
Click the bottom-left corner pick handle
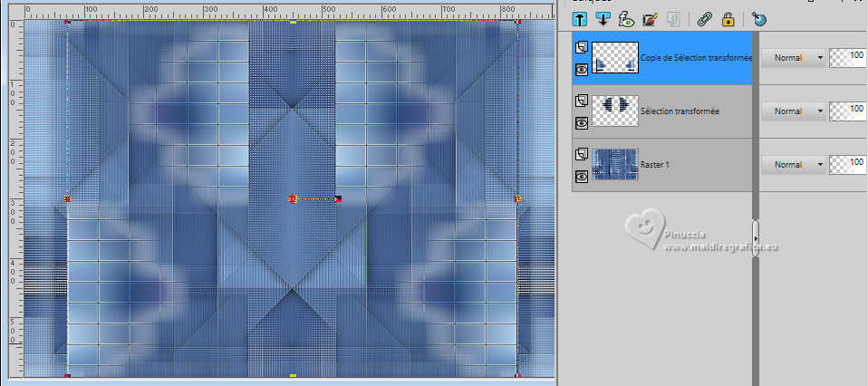[x=67, y=376]
